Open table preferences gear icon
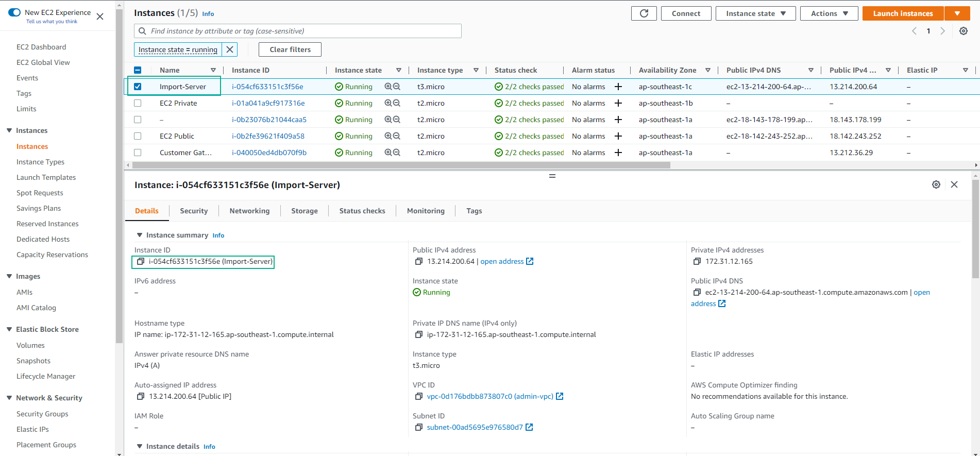 [963, 31]
